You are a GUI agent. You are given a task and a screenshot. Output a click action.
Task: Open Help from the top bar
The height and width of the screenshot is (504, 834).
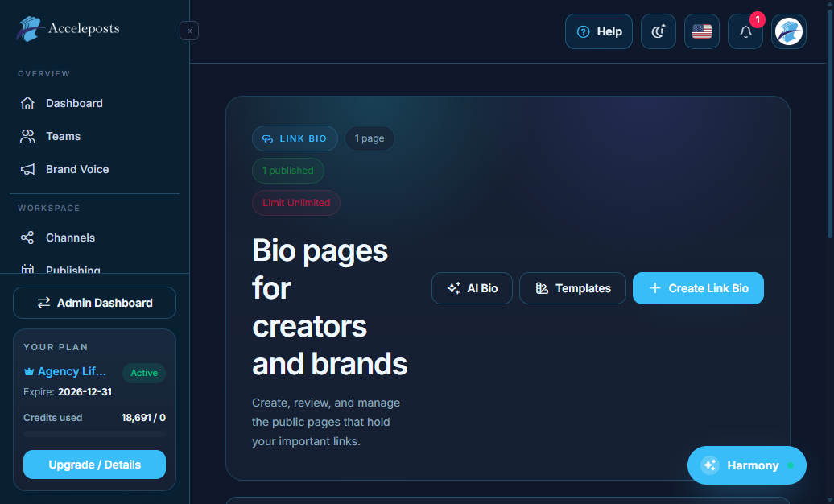[x=599, y=31]
